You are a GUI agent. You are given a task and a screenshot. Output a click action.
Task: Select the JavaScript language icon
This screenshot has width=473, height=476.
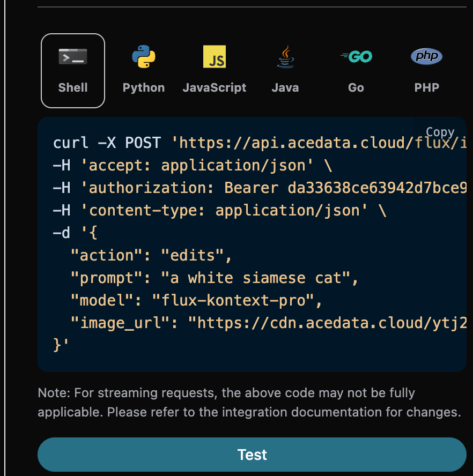pos(215,56)
